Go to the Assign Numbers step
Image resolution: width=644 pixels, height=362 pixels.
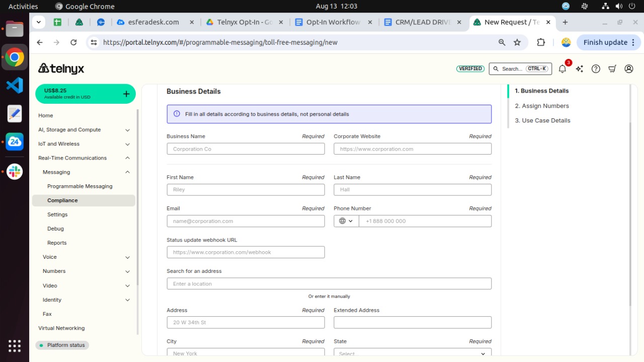[x=542, y=106]
